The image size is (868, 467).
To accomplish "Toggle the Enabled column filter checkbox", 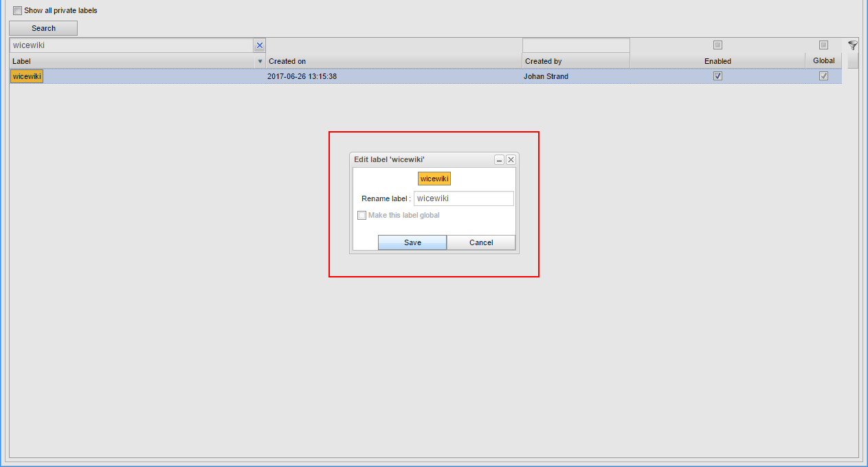I will [717, 45].
